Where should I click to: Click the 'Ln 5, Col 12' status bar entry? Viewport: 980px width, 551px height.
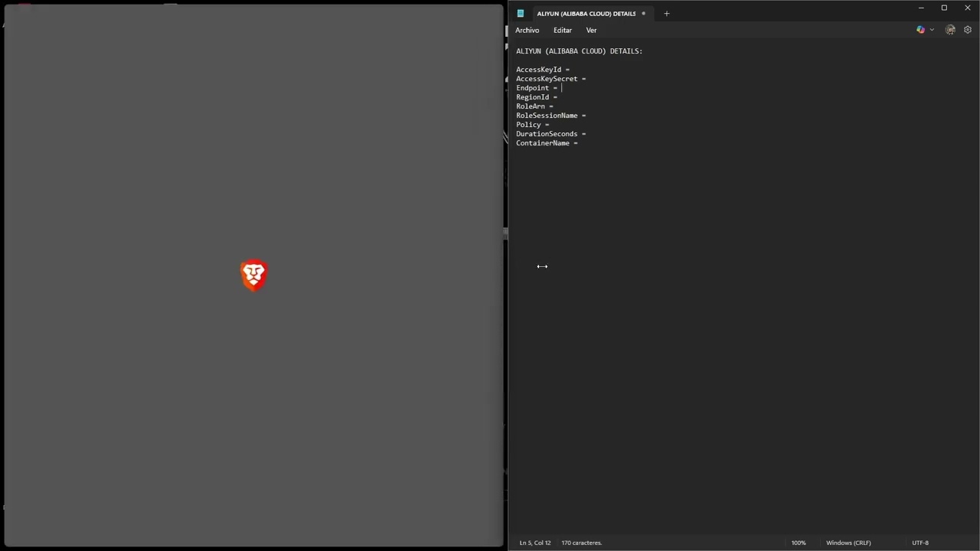535,543
